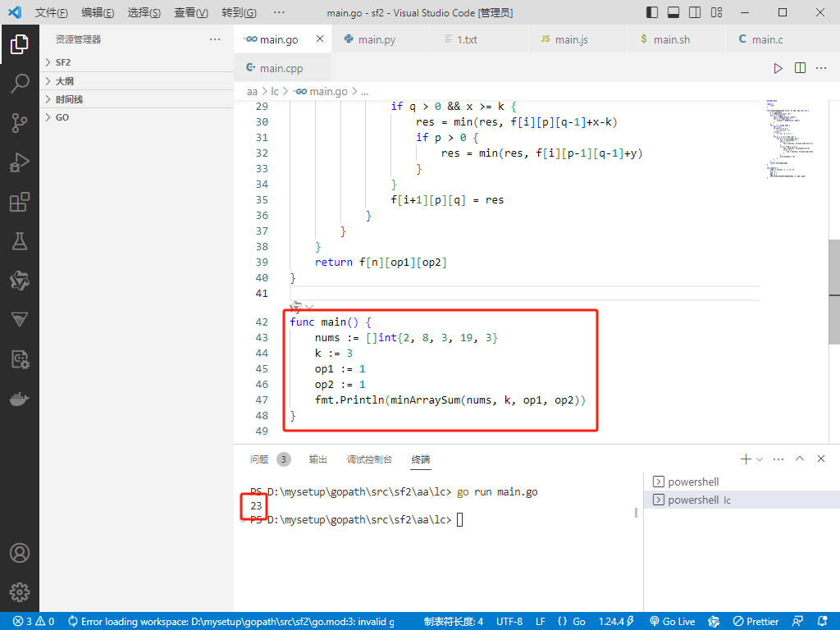Change the UTF-8 file encoding
This screenshot has height=630, width=840.
click(x=509, y=622)
